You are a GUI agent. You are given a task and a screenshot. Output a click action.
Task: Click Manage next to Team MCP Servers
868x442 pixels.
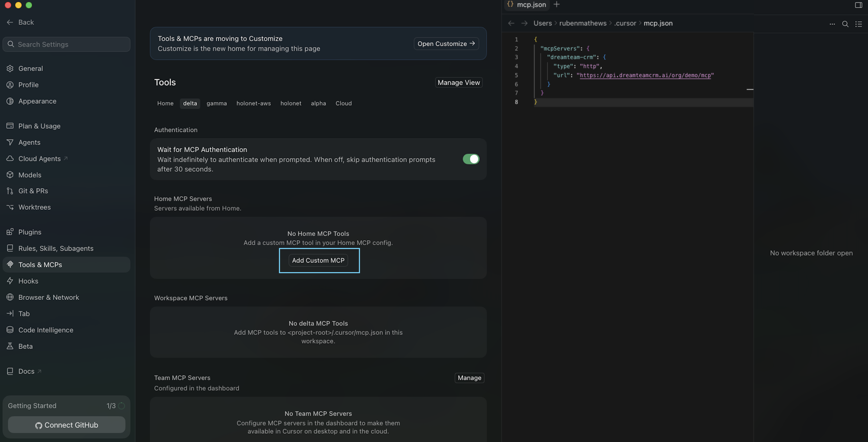coord(469,378)
